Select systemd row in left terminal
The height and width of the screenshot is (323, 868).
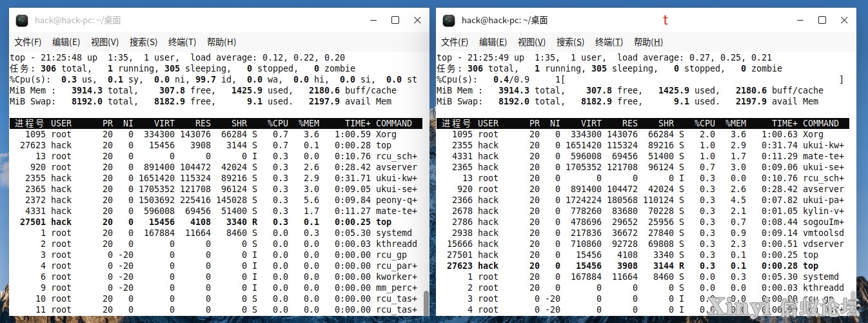216,233
